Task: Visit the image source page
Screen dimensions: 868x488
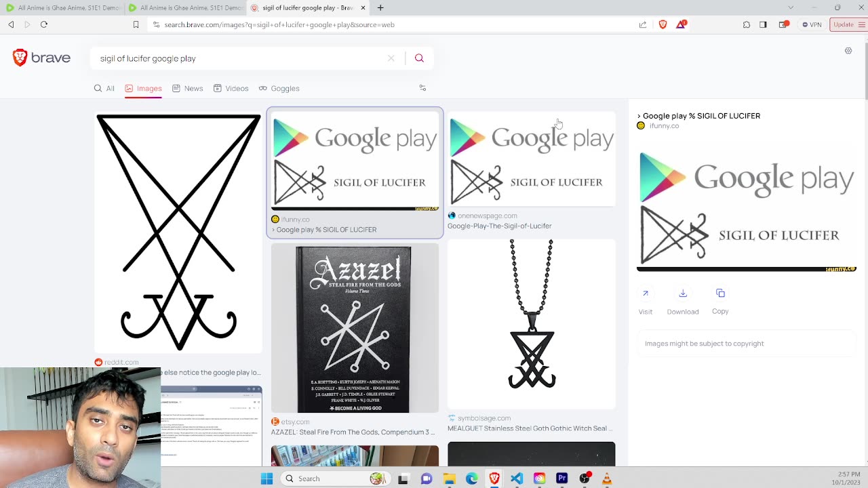Action: [646, 302]
